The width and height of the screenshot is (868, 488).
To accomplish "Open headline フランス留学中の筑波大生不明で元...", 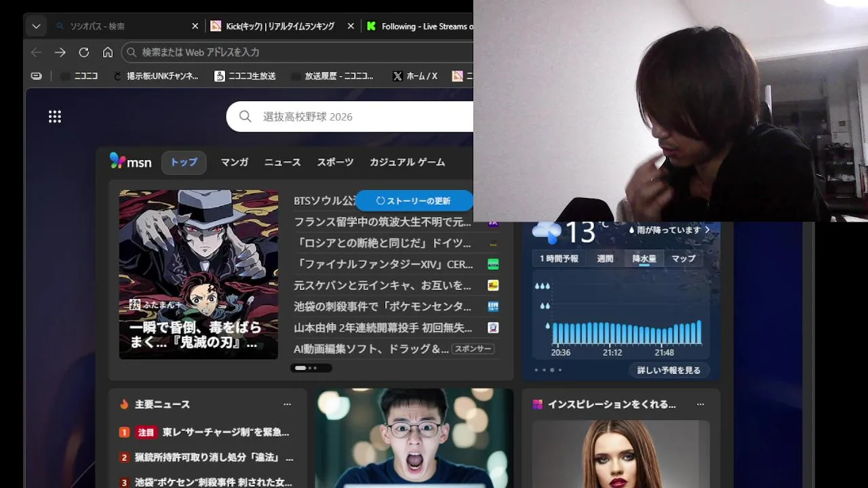I will tap(382, 222).
